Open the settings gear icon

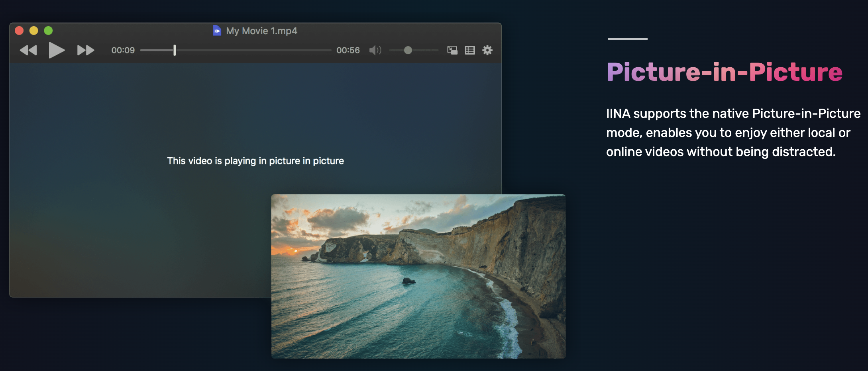click(487, 50)
